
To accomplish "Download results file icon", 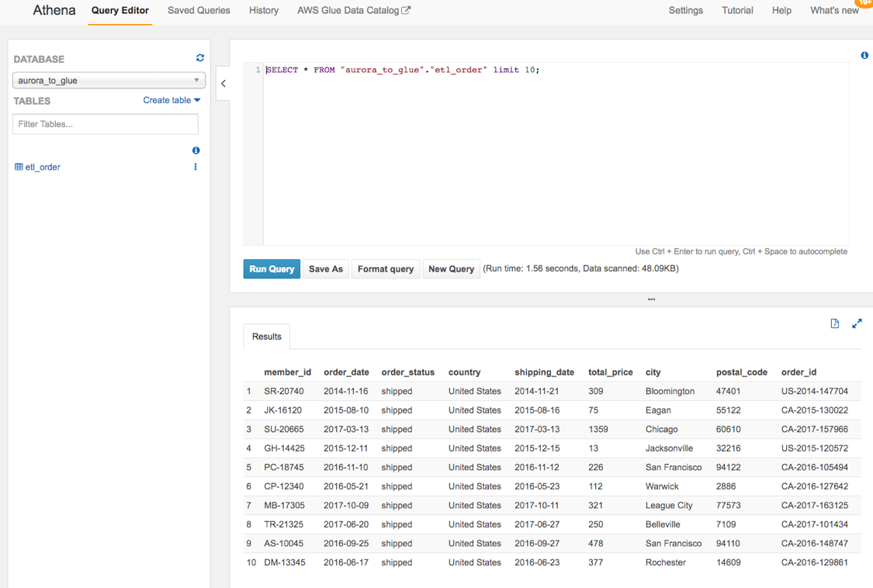I will point(835,323).
